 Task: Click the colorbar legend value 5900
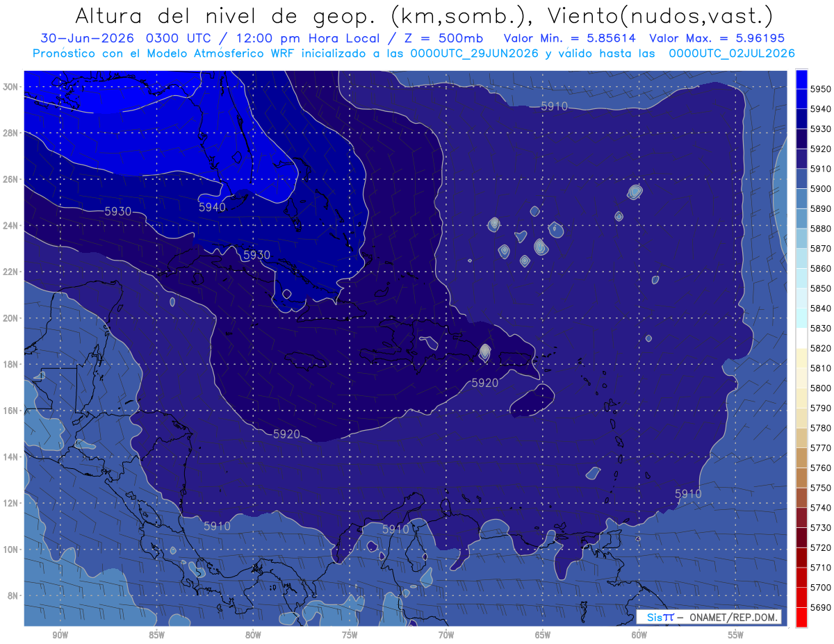[821, 188]
